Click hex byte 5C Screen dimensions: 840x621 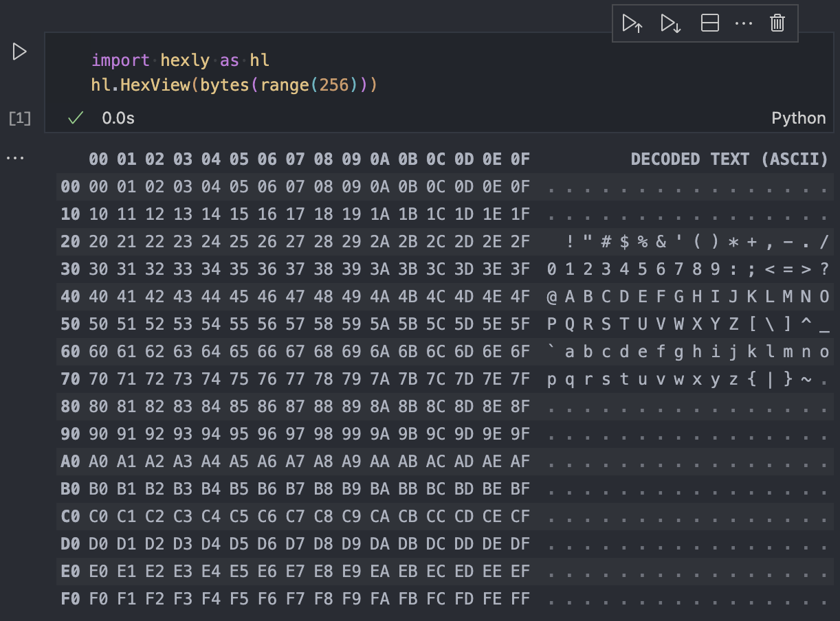436,324
